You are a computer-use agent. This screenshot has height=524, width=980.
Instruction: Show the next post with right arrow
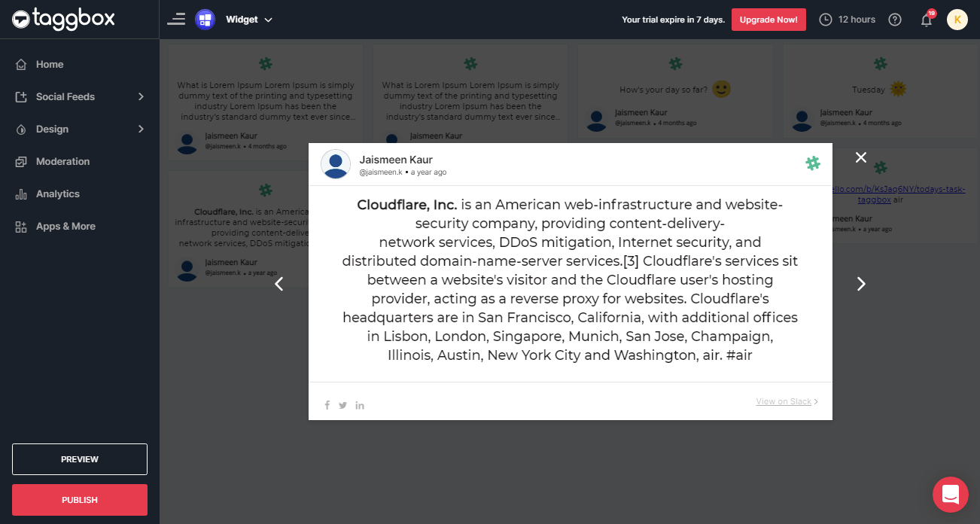click(861, 284)
